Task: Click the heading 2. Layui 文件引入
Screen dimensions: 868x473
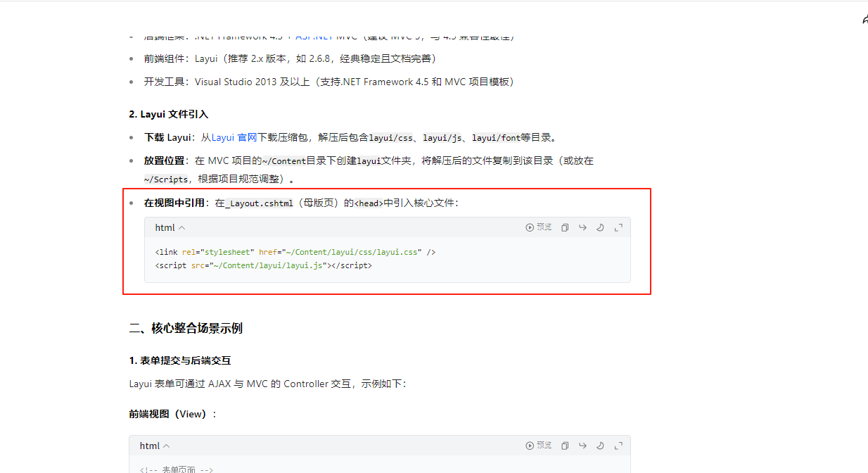Action: (169, 114)
